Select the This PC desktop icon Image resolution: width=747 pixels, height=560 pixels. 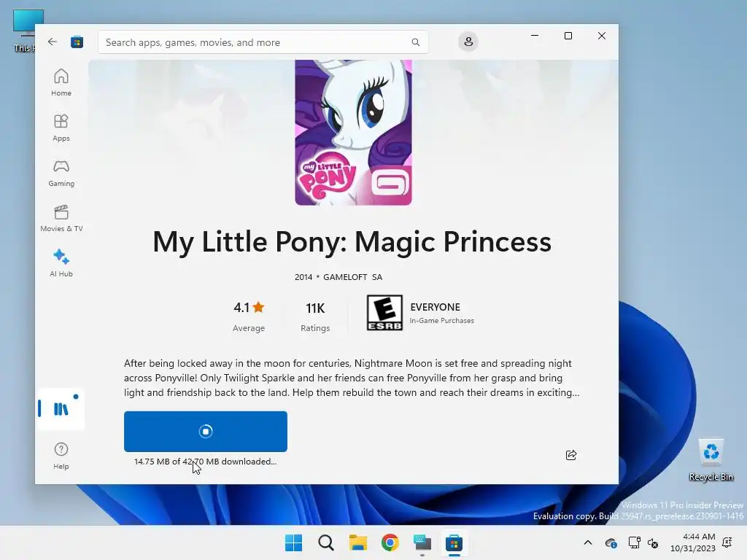[x=24, y=31]
